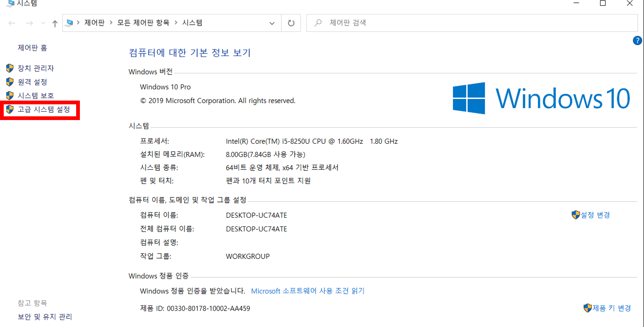Screen dimensions: 644x327
Task: Open 보안 및 유지 관리 link
Action: point(45,317)
